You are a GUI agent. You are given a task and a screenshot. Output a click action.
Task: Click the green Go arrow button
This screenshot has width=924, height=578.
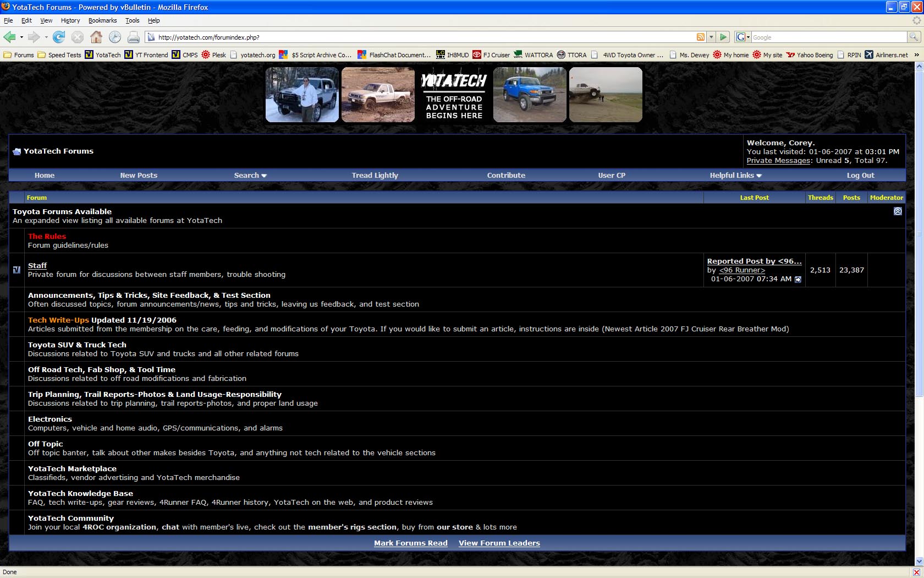click(724, 37)
